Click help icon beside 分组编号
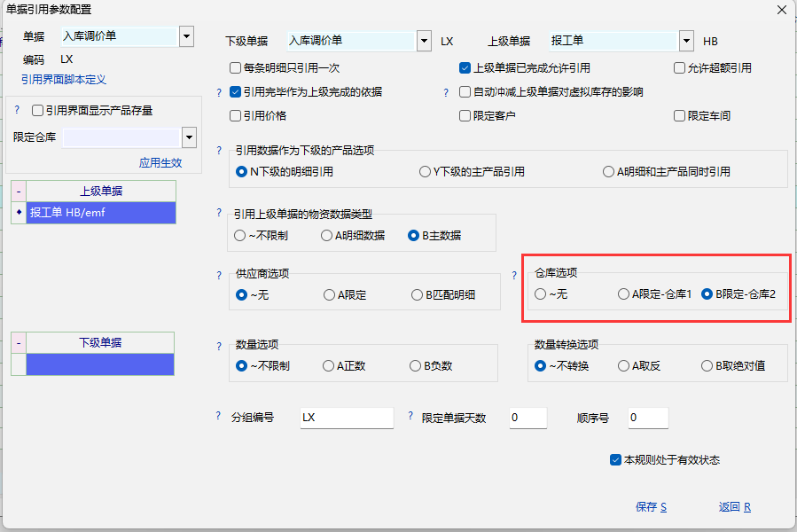This screenshot has width=797, height=532. [x=220, y=417]
